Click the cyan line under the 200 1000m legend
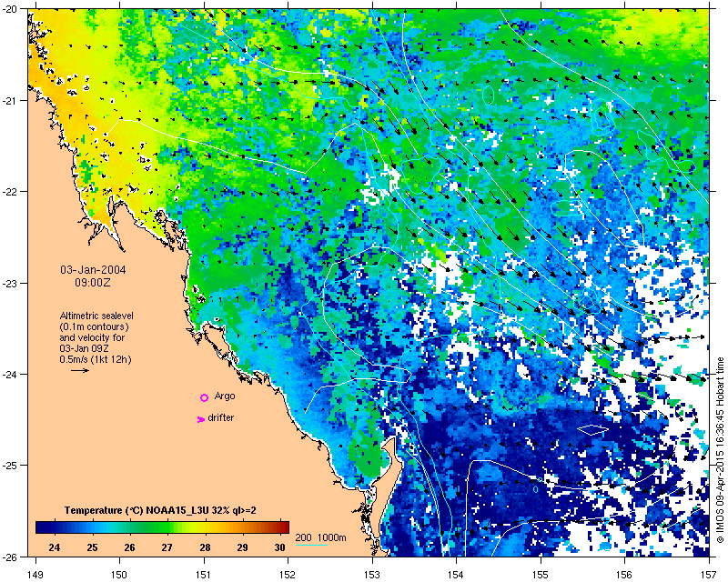The image size is (728, 582). (x=311, y=545)
